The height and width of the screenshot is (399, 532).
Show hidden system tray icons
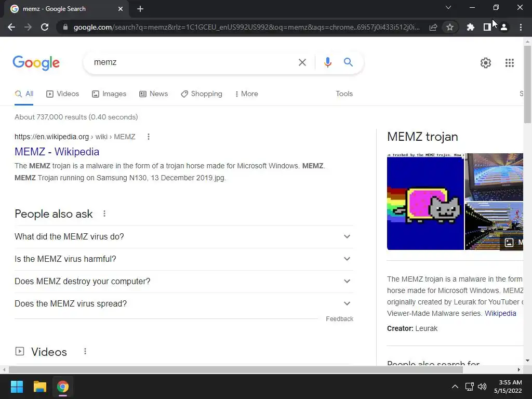(455, 387)
